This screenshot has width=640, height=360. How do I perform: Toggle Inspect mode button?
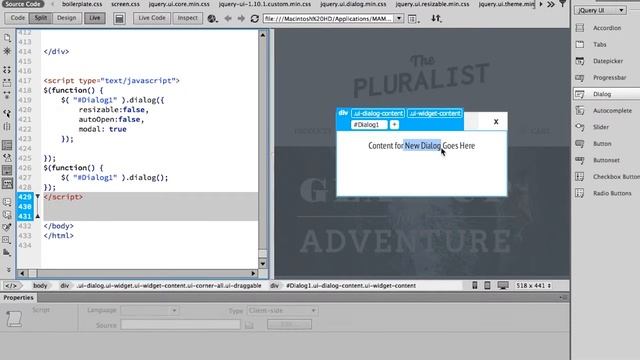tap(187, 18)
